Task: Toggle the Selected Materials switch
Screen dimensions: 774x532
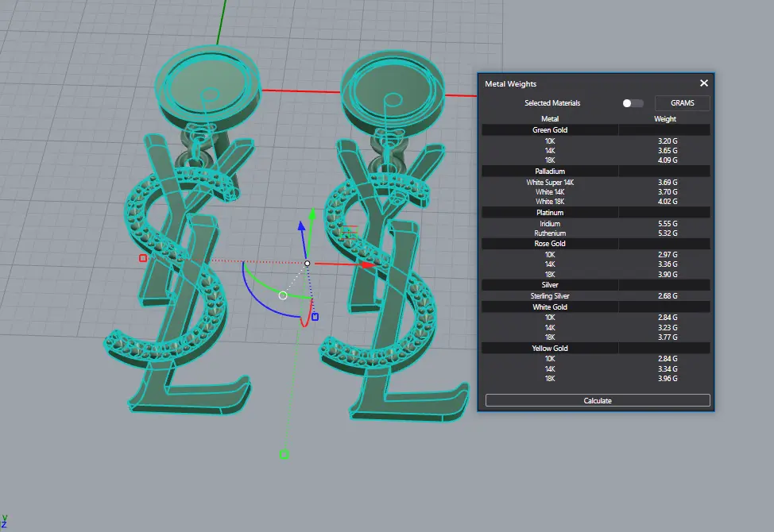Action: (633, 103)
